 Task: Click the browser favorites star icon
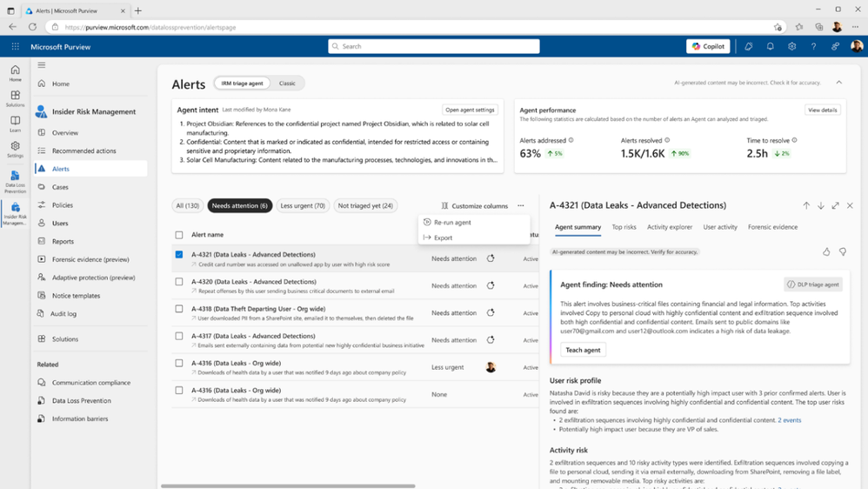click(798, 27)
